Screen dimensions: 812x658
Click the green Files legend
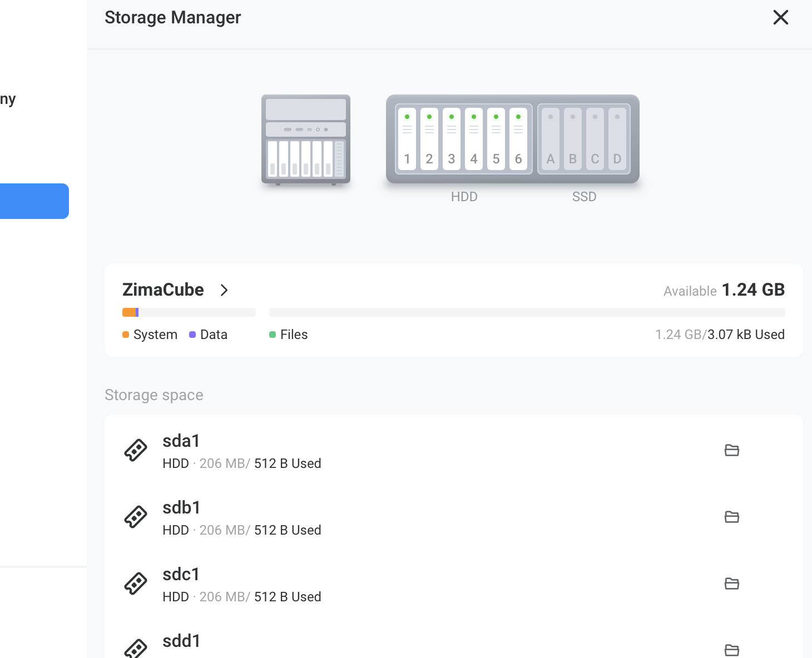(x=289, y=335)
